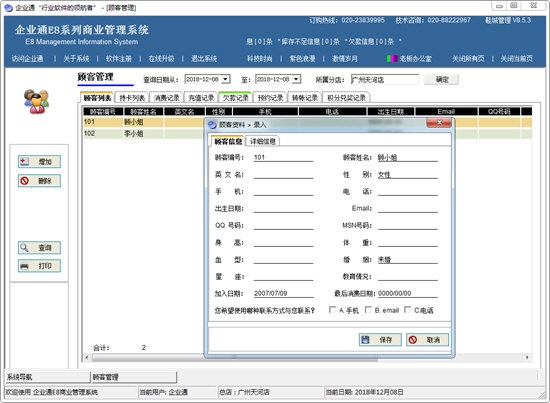Screen dimensions: 550x403
Task: Click the 删除 delete icon button
Action: tap(39, 181)
